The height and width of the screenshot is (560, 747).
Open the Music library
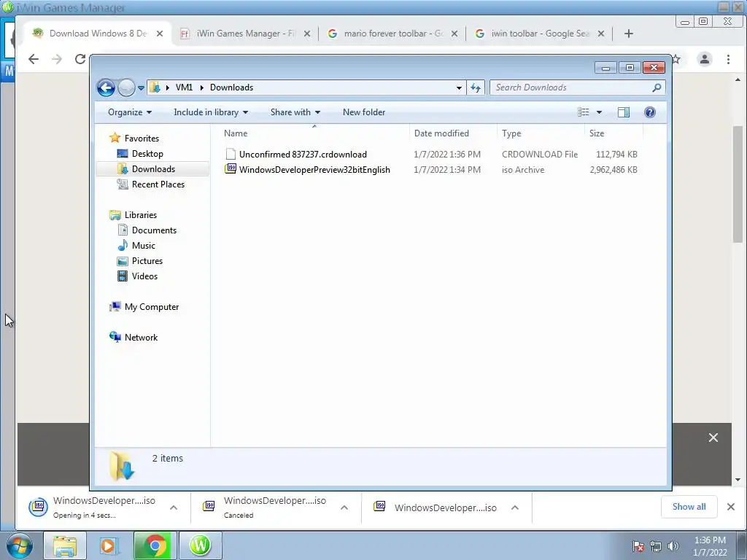(144, 246)
